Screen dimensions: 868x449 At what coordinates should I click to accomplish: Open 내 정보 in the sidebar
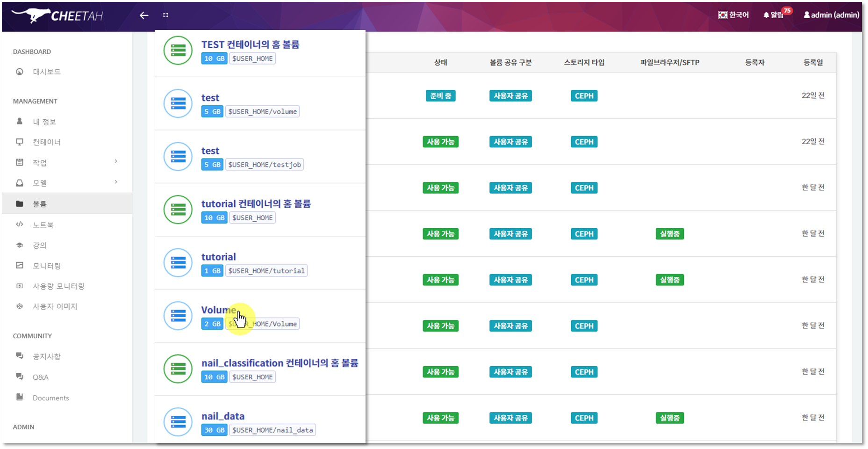pyautogui.click(x=44, y=122)
